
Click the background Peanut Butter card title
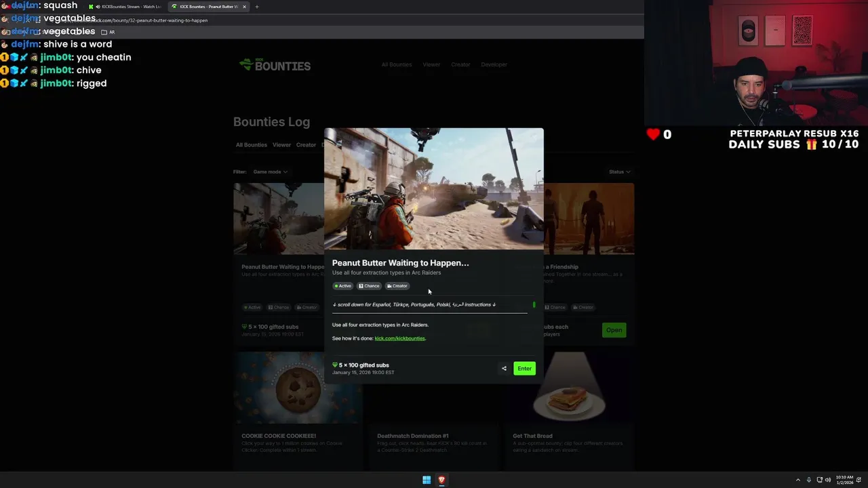pyautogui.click(x=283, y=267)
